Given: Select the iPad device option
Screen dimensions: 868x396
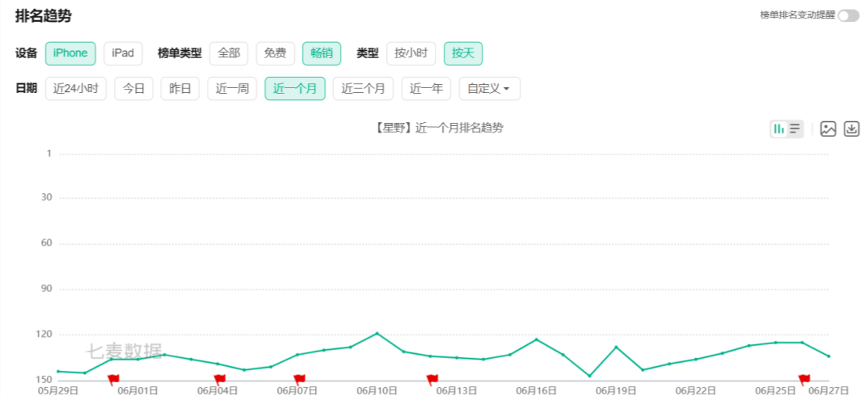Looking at the screenshot, I should click(123, 53).
